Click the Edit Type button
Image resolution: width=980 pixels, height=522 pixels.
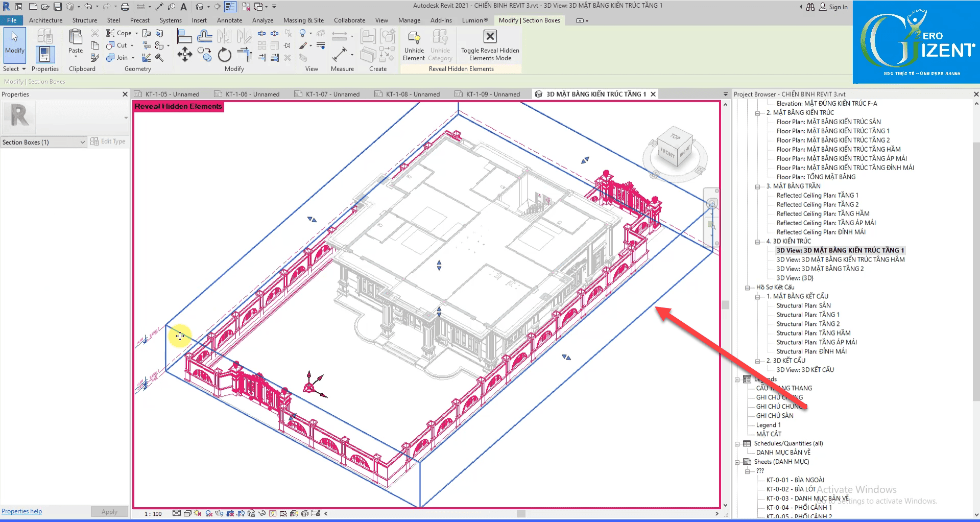108,141
